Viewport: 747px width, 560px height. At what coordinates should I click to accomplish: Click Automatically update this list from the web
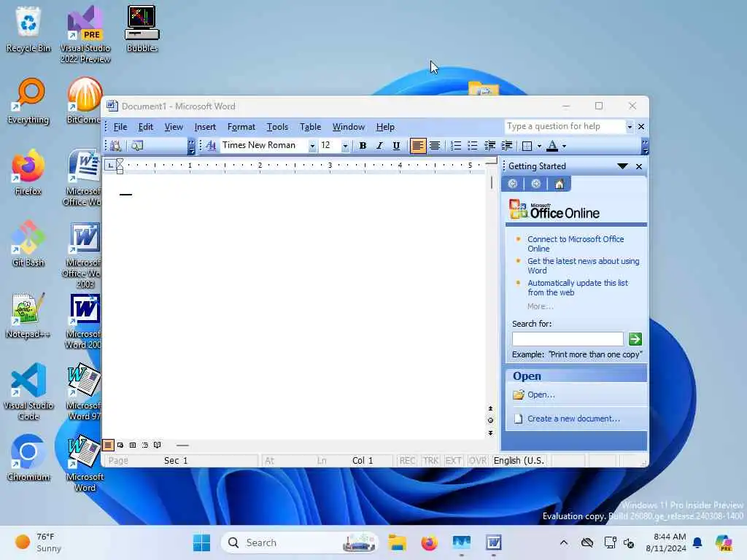pos(578,287)
